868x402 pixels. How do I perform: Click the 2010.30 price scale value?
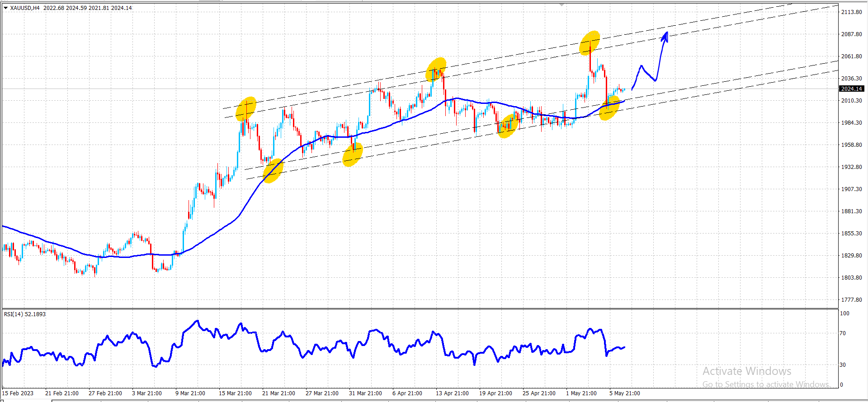click(852, 101)
